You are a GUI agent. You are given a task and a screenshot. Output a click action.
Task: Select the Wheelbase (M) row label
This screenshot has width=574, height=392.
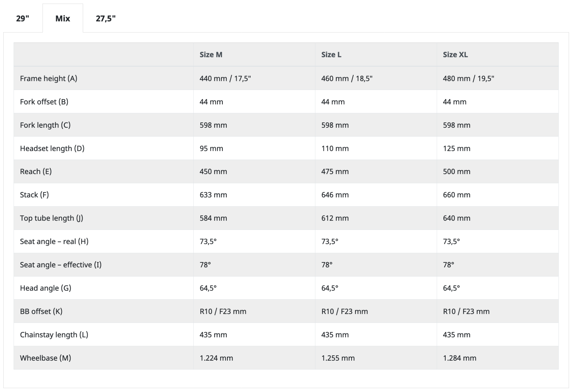point(45,358)
